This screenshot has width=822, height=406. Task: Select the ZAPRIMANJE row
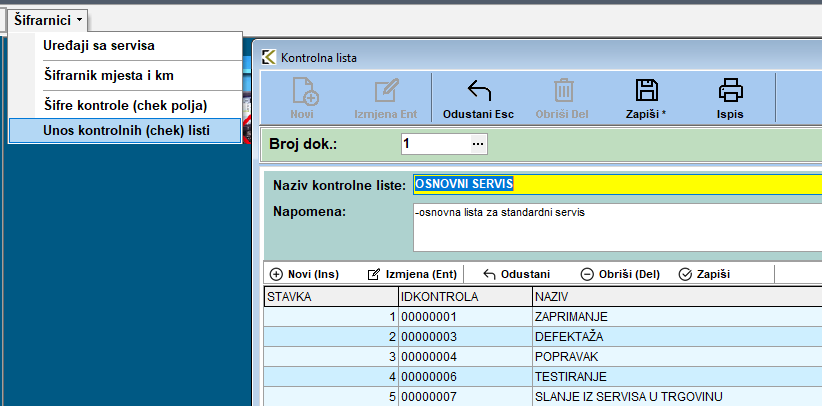(543, 317)
